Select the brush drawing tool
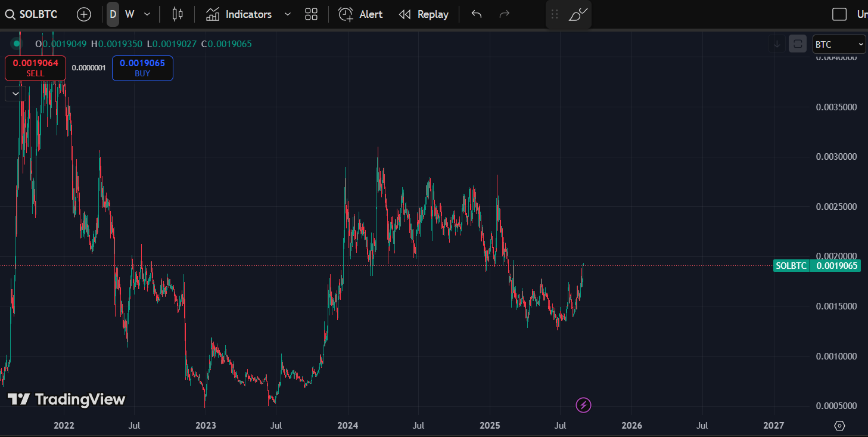This screenshot has height=437, width=868. point(578,14)
